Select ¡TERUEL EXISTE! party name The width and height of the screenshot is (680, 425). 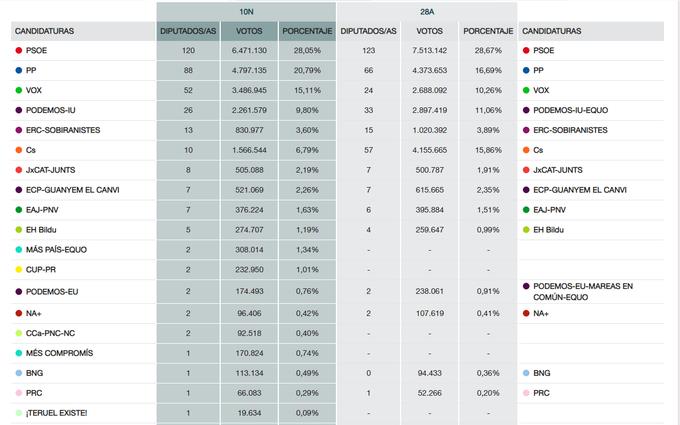(56, 413)
